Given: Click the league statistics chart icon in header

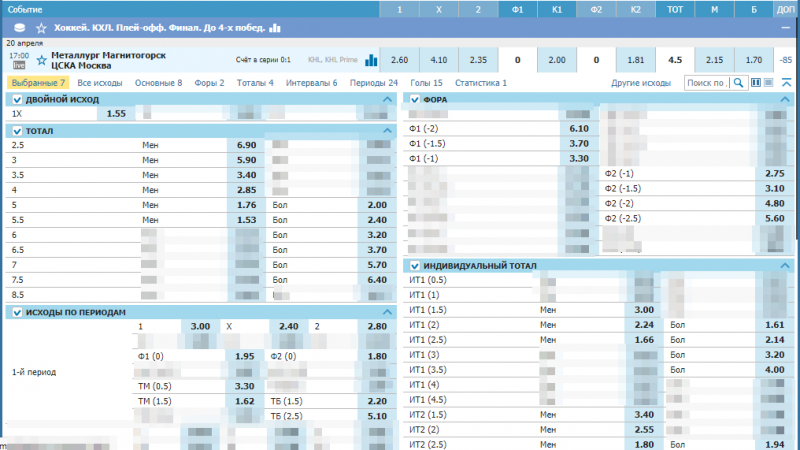Looking at the screenshot, I should point(274,28).
